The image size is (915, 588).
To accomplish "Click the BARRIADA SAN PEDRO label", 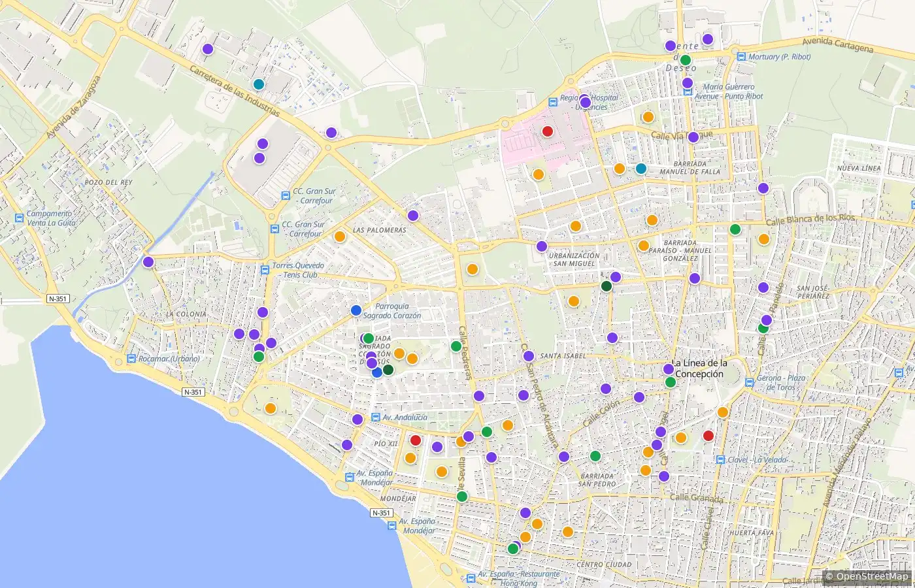I will (597, 480).
